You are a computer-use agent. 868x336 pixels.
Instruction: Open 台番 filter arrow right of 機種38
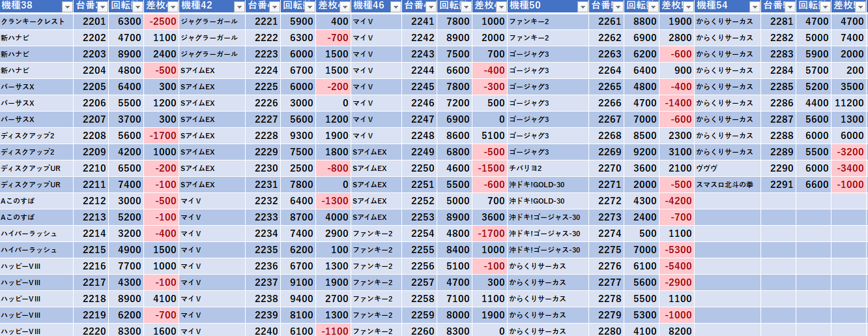pos(102,7)
